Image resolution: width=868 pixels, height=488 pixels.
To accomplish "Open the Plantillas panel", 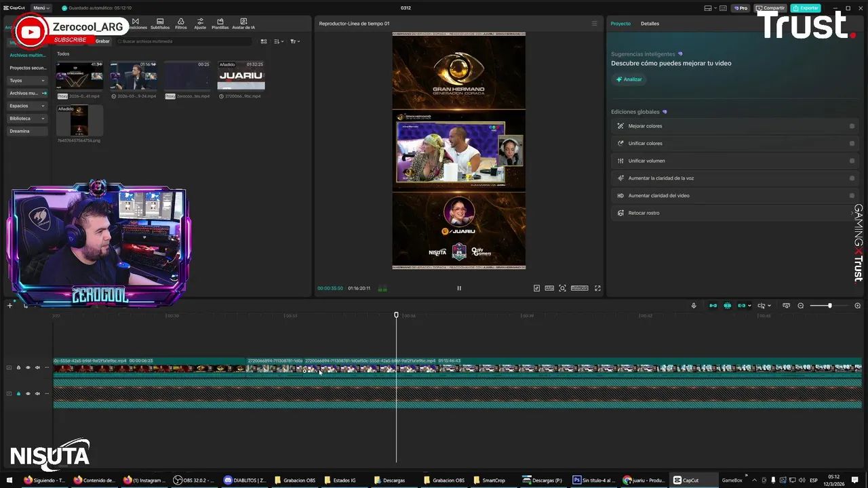I will point(220,24).
